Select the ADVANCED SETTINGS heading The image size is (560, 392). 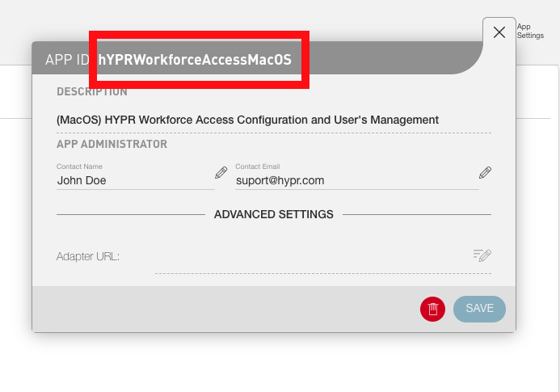click(x=274, y=214)
